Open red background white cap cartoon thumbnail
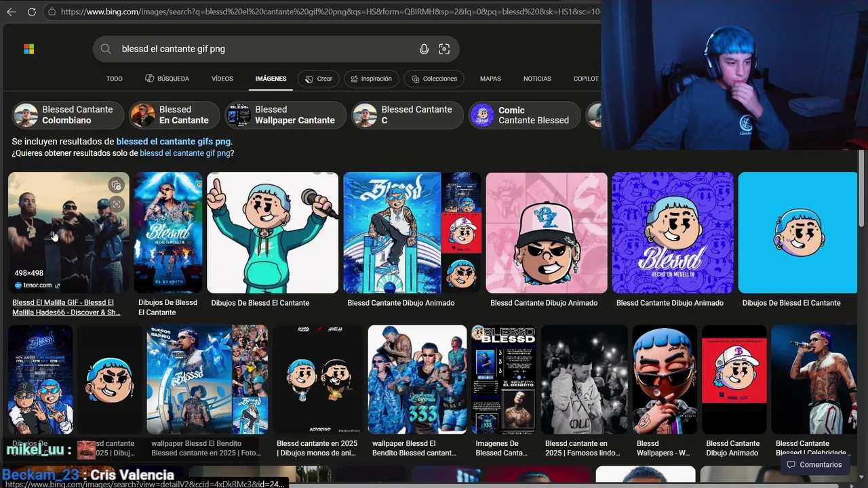 [734, 380]
